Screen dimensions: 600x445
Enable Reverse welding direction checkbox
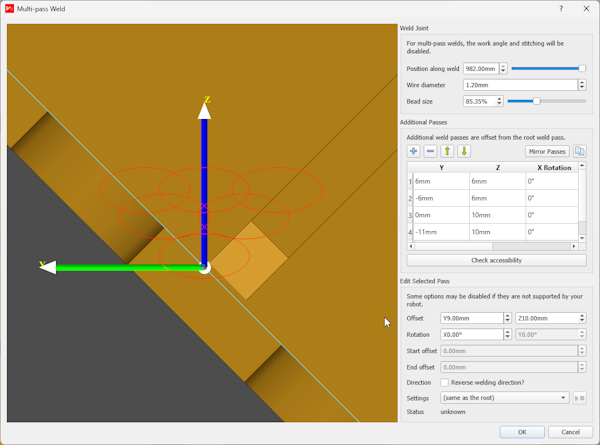(x=445, y=383)
